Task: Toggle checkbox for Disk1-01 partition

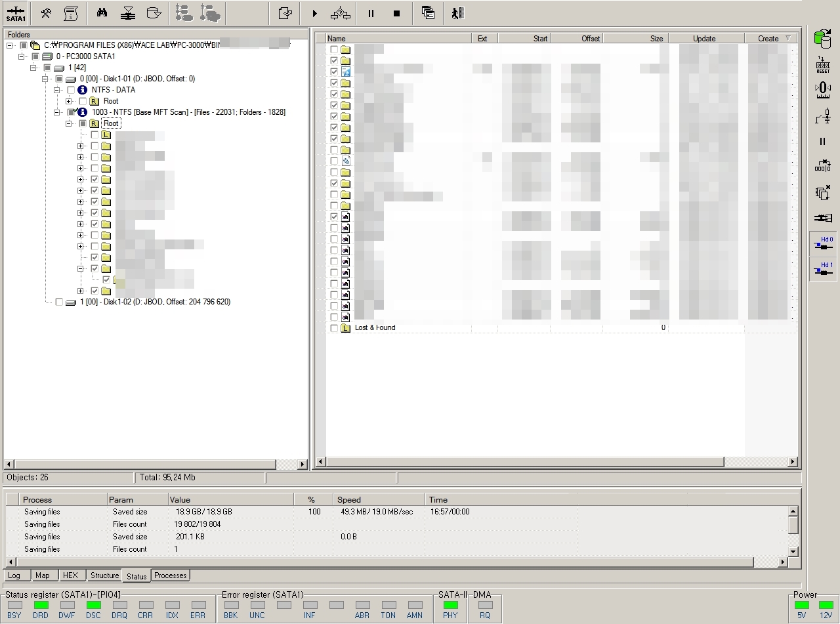Action: point(59,79)
